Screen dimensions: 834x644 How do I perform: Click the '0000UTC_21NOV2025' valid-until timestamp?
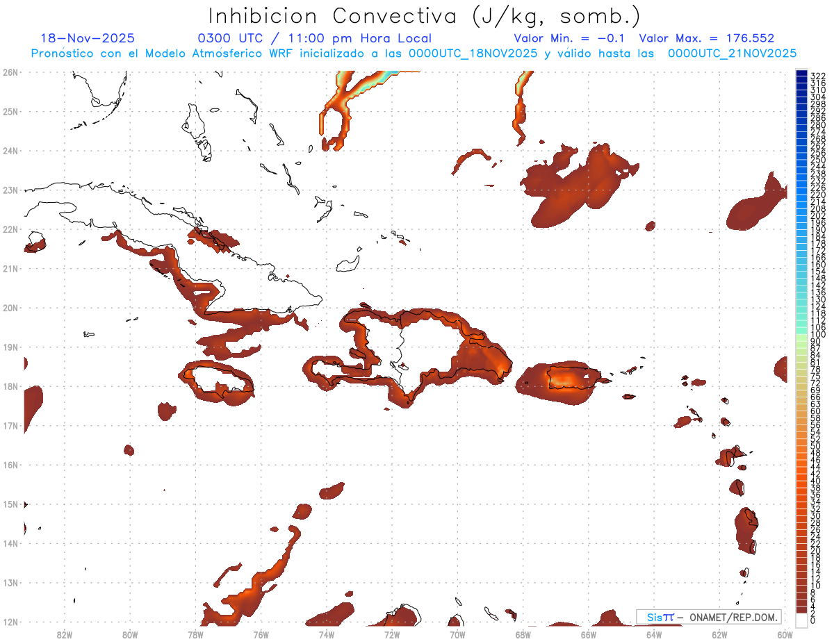click(732, 53)
